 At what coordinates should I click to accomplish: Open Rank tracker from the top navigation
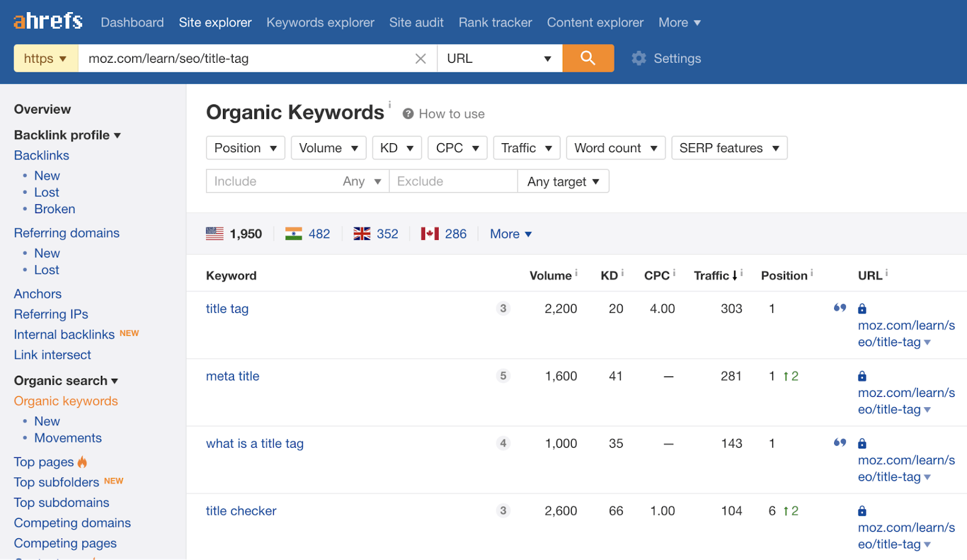pos(495,22)
